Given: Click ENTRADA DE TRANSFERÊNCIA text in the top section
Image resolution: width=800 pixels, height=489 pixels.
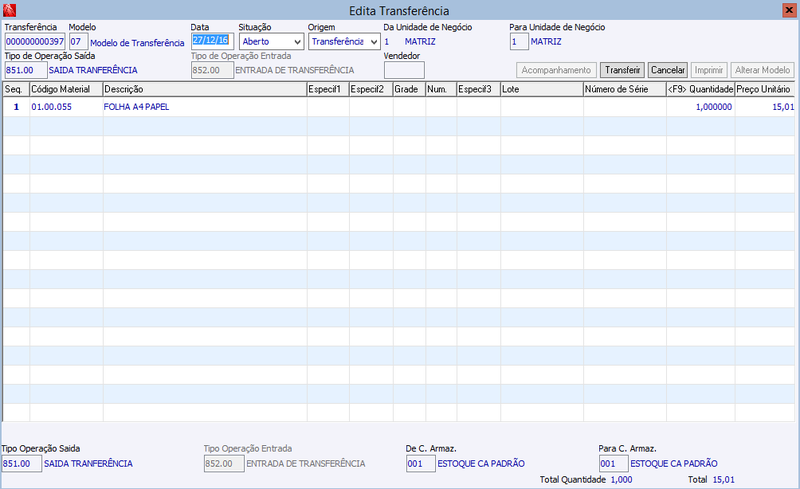Looking at the screenshot, I should click(x=295, y=70).
